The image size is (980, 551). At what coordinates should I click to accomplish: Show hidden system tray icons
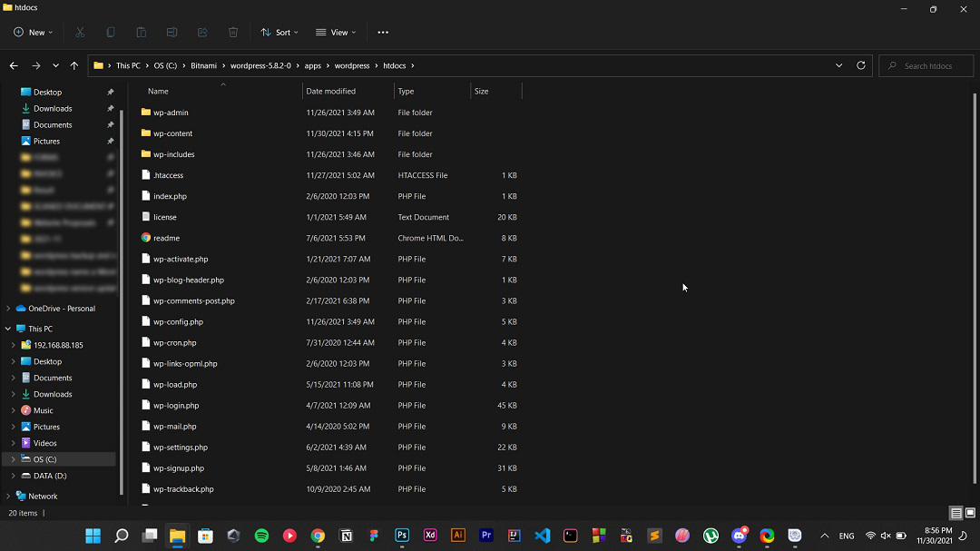[824, 536]
